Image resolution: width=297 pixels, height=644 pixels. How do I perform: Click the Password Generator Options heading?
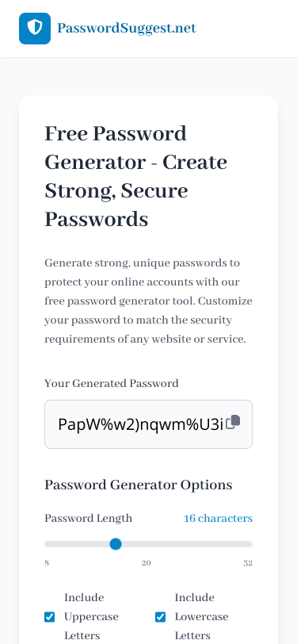139,485
